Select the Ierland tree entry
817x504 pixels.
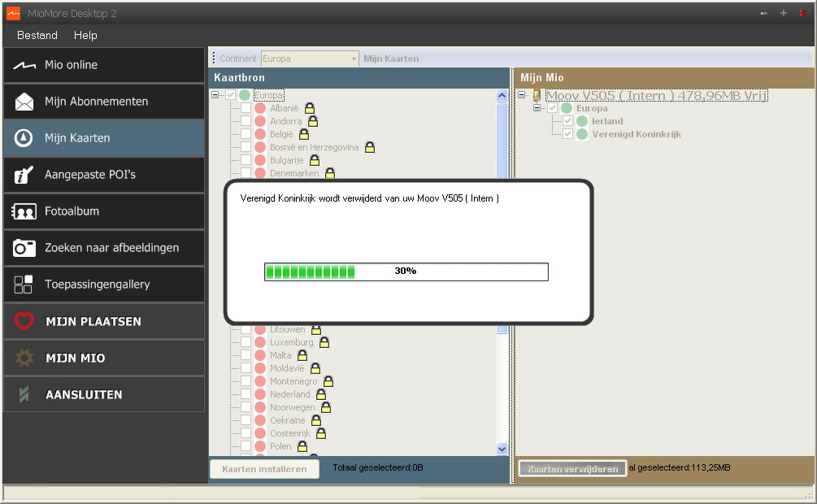[x=607, y=121]
